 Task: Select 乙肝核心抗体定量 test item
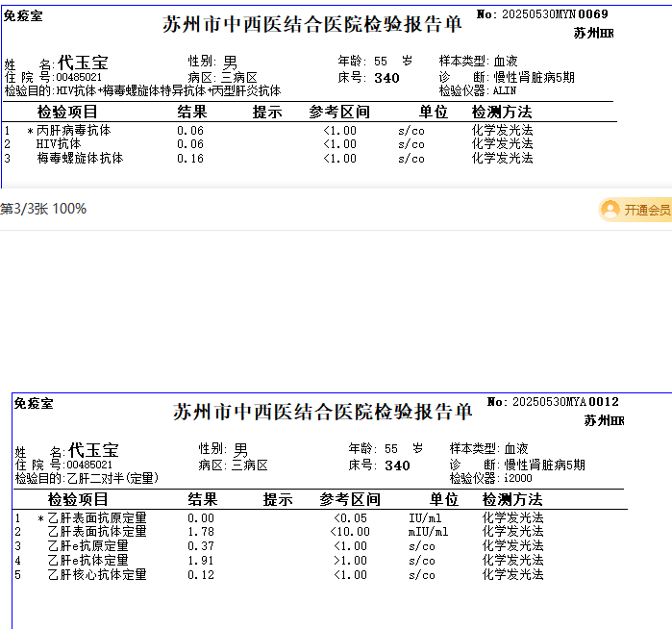click(x=97, y=574)
